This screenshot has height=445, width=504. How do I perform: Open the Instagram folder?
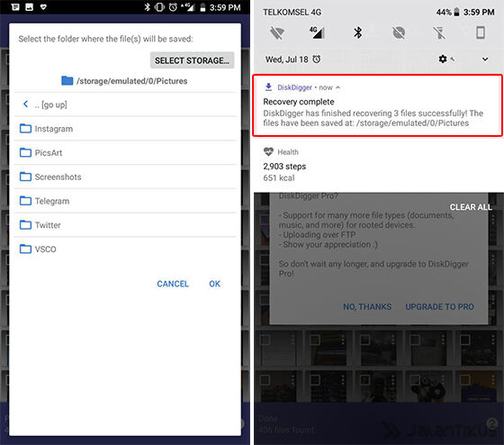pos(125,129)
